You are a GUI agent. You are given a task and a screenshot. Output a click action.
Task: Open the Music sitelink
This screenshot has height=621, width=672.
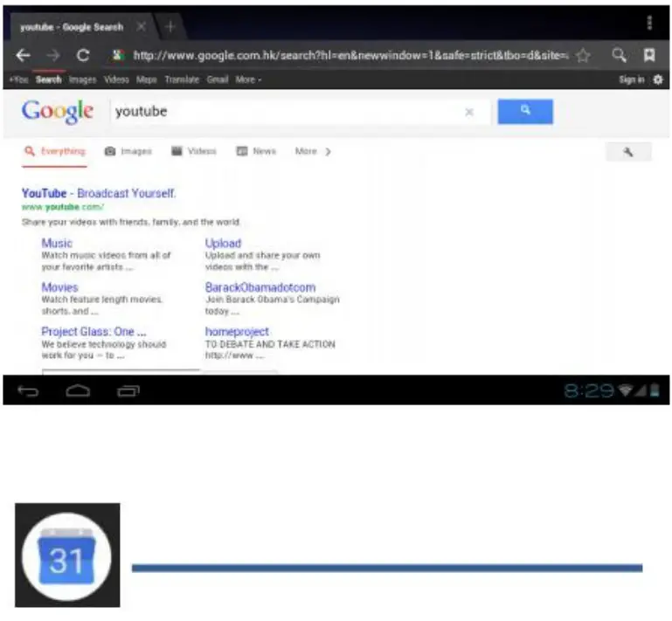(57, 244)
